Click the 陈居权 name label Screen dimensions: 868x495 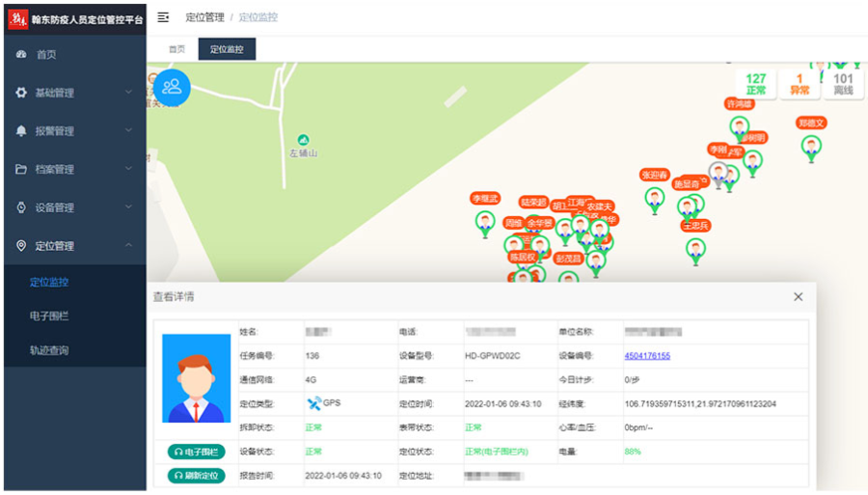[x=523, y=257]
